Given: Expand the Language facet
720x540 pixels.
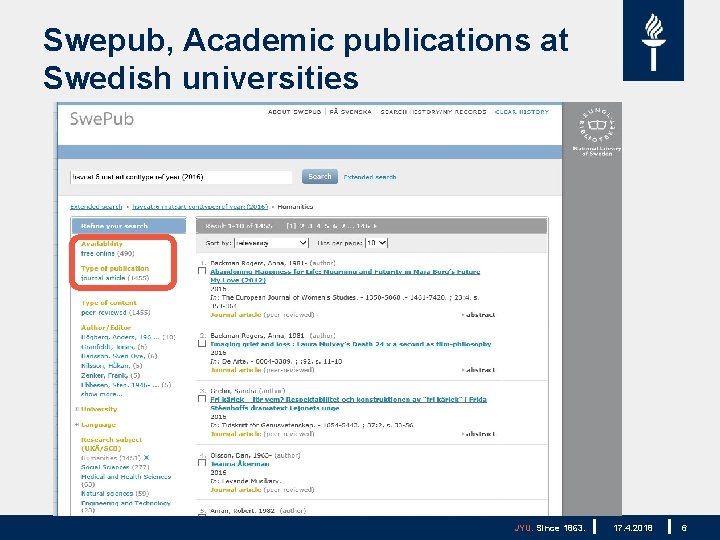Looking at the screenshot, I should point(96,425).
